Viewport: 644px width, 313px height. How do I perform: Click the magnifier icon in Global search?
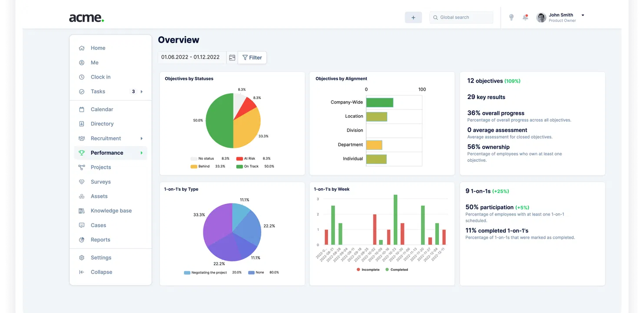pyautogui.click(x=436, y=17)
